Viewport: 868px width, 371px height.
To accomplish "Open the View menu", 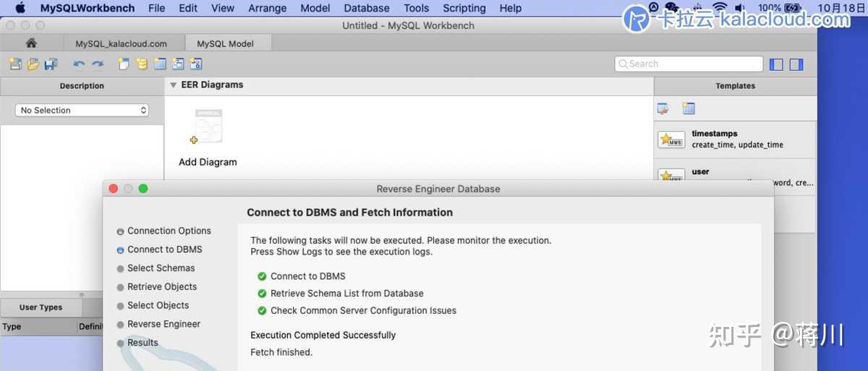I will (223, 8).
